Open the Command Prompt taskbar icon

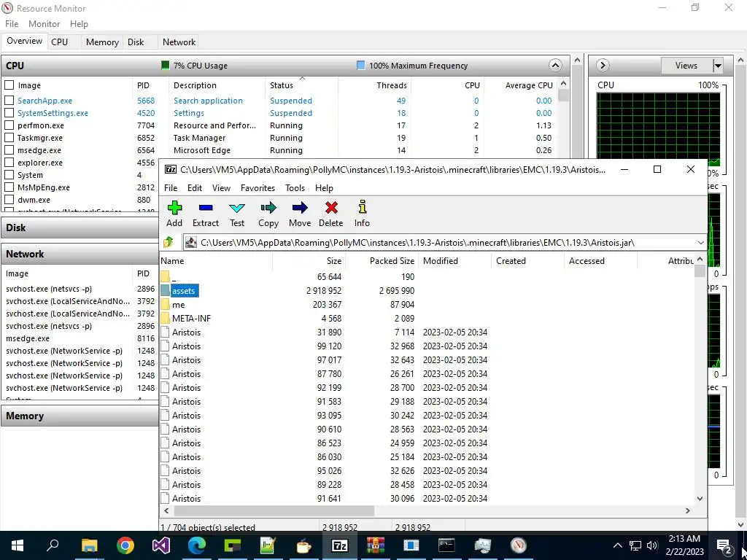(x=447, y=545)
